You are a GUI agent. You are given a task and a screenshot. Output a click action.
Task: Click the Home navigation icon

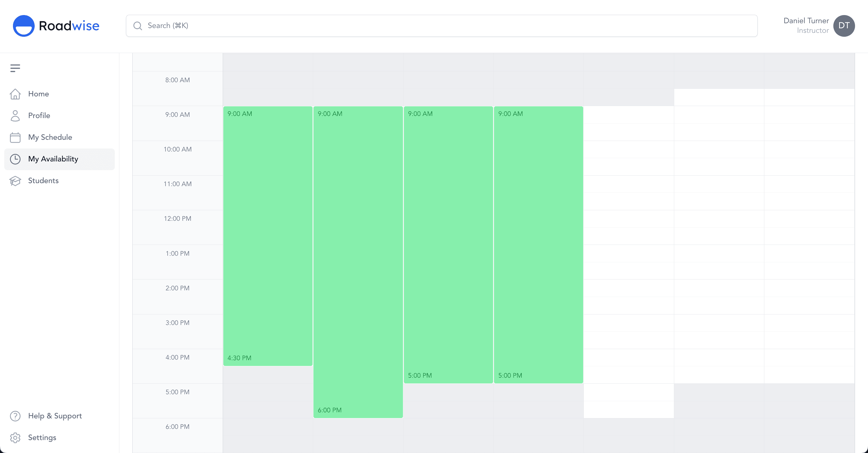(x=15, y=93)
